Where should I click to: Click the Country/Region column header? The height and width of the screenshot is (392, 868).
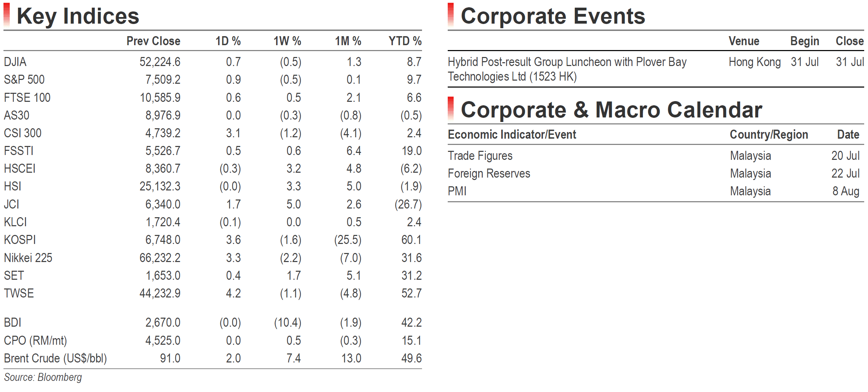click(769, 134)
